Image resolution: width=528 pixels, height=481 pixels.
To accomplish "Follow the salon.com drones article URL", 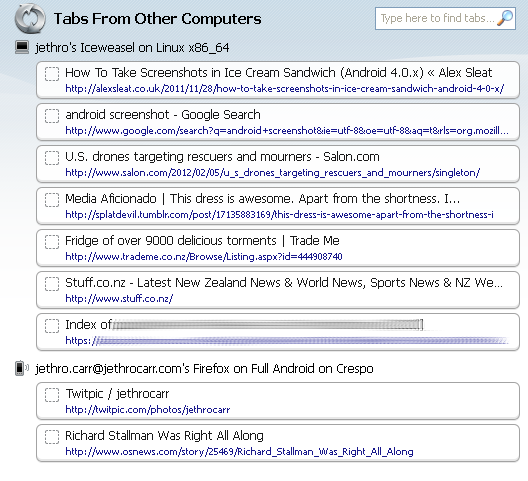I will tap(273, 173).
